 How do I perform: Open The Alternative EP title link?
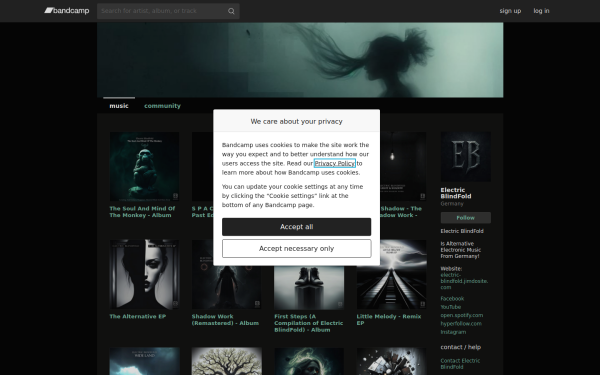tap(137, 316)
